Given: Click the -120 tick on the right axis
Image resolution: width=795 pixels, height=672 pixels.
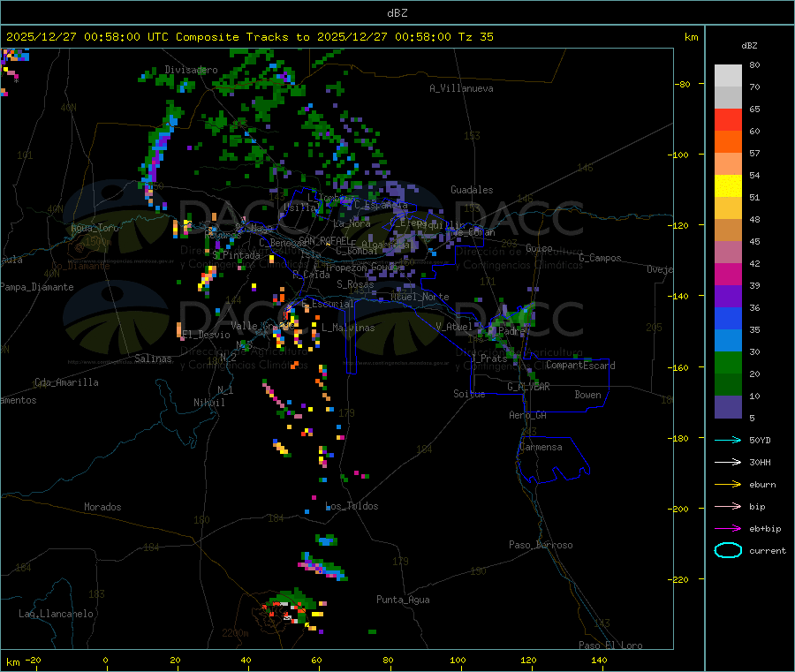Looking at the screenshot, I should [680, 225].
